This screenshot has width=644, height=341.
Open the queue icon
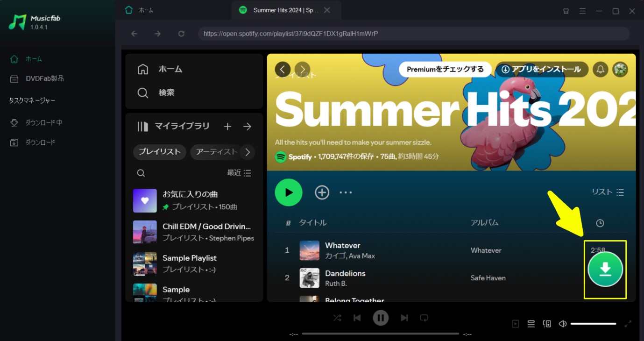pos(531,324)
